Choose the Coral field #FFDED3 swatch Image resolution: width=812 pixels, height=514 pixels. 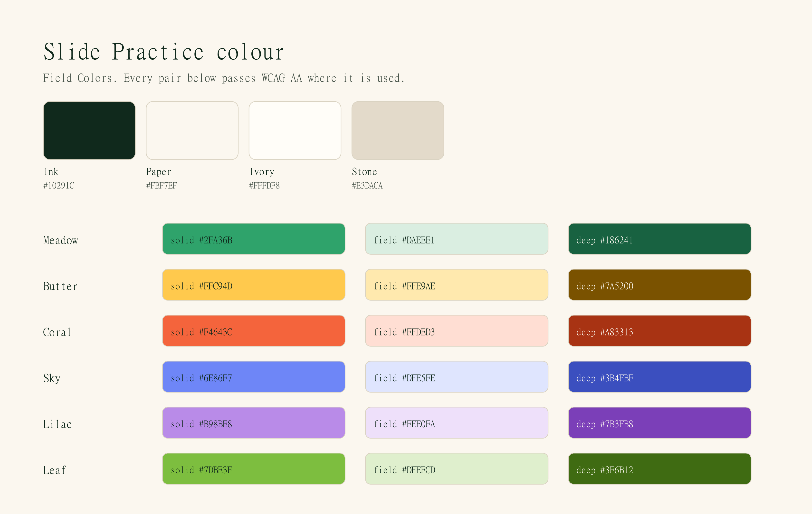click(x=457, y=331)
